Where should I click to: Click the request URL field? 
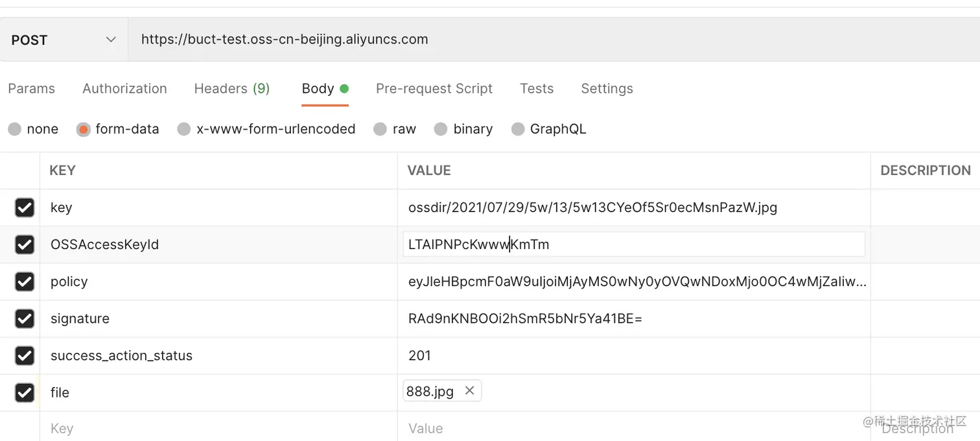[x=554, y=40]
